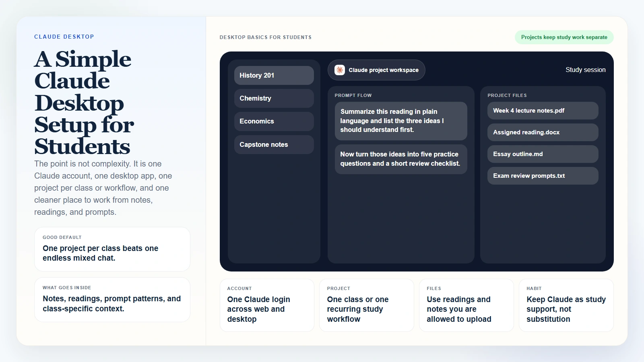Select the 'Summarize this reading' prompt
Image resolution: width=644 pixels, height=362 pixels.
(401, 121)
